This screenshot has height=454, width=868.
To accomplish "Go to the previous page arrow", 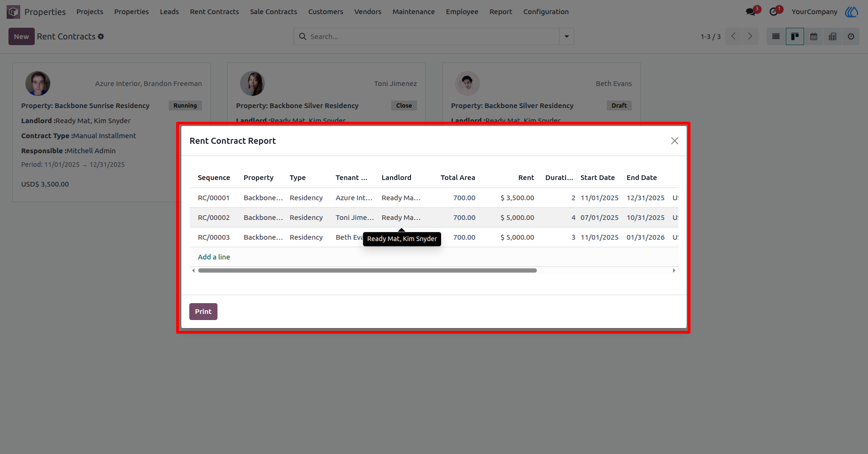I will tap(734, 37).
